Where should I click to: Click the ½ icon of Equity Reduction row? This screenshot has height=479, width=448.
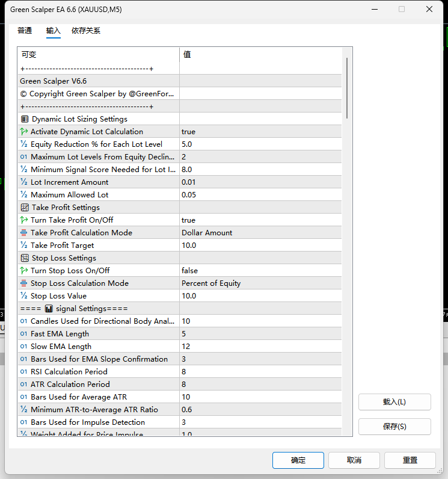click(24, 144)
